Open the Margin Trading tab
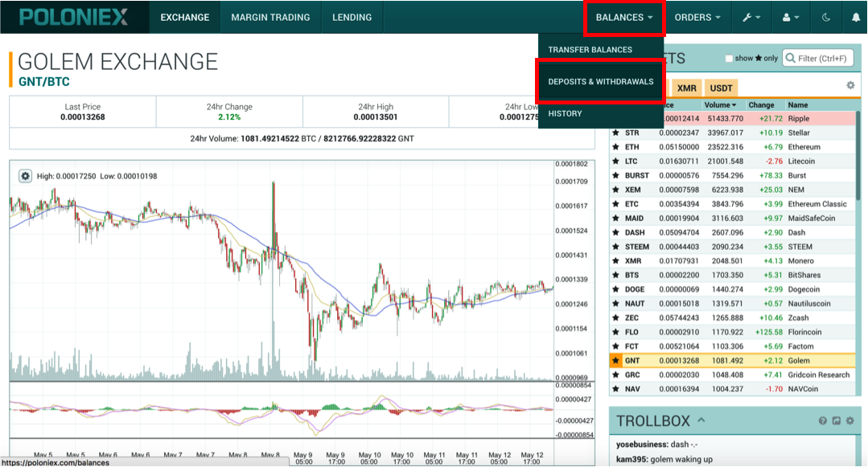 270,17
